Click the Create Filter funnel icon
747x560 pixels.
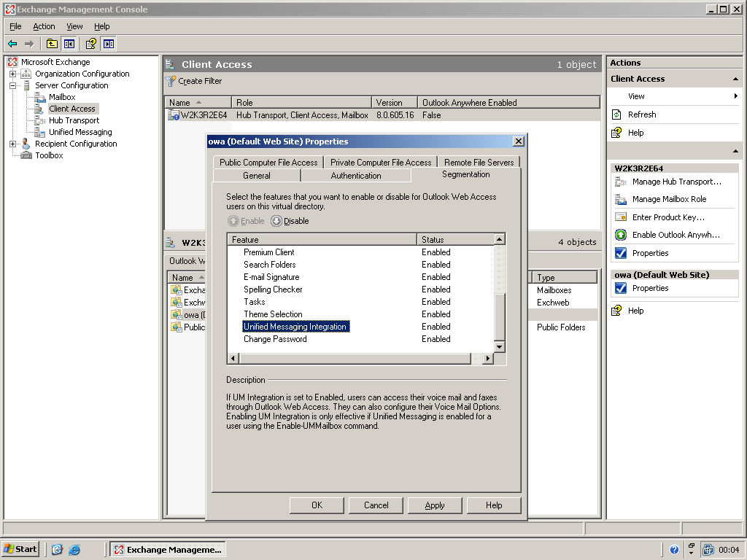click(x=171, y=81)
